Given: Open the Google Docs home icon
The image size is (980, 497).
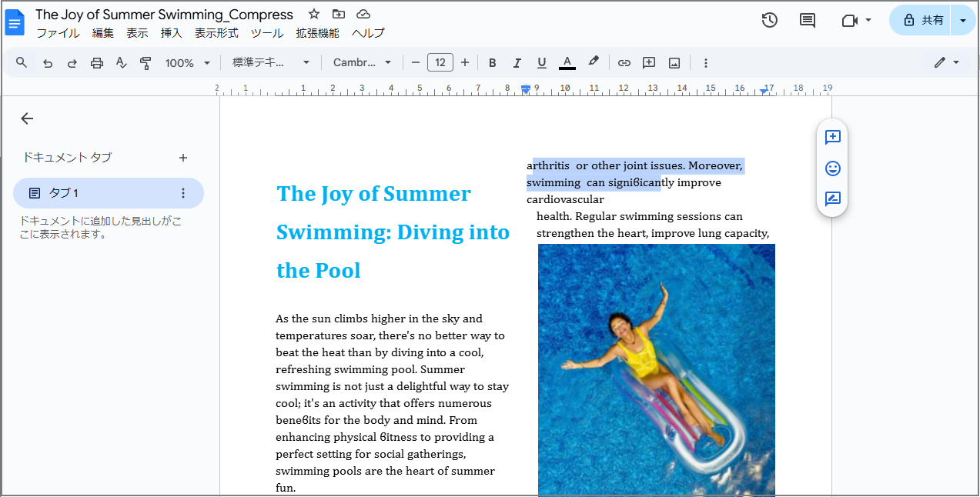Looking at the screenshot, I should 15,22.
